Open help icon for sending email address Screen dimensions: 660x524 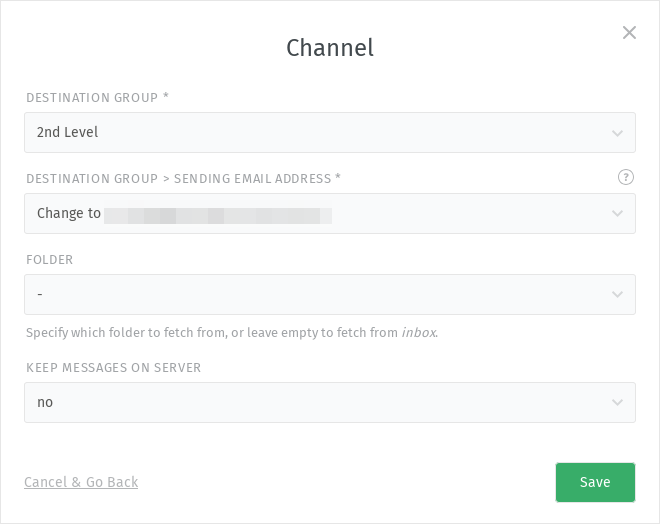click(x=625, y=177)
